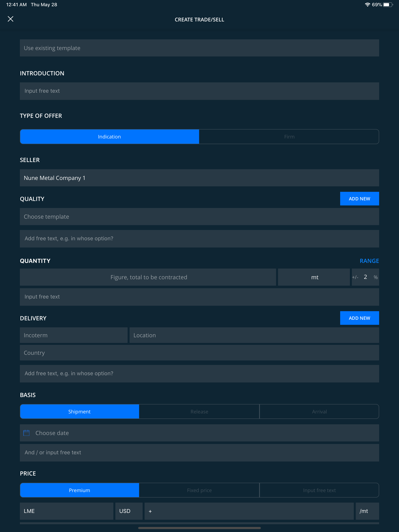This screenshot has width=399, height=532.
Task: Switch Quantity to Range mode
Action: [x=369, y=261]
